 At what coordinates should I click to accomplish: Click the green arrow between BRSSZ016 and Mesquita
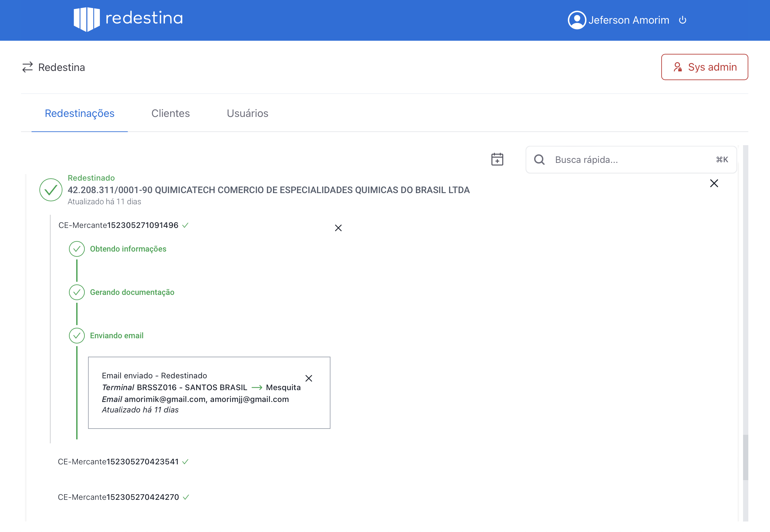tap(258, 387)
